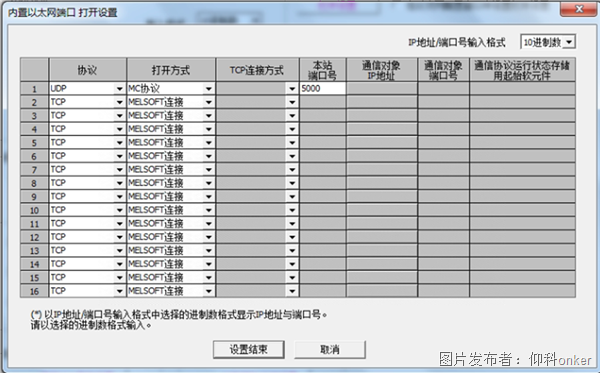Open the protocol dropdown in row 2
This screenshot has height=373, width=600.
(x=119, y=102)
